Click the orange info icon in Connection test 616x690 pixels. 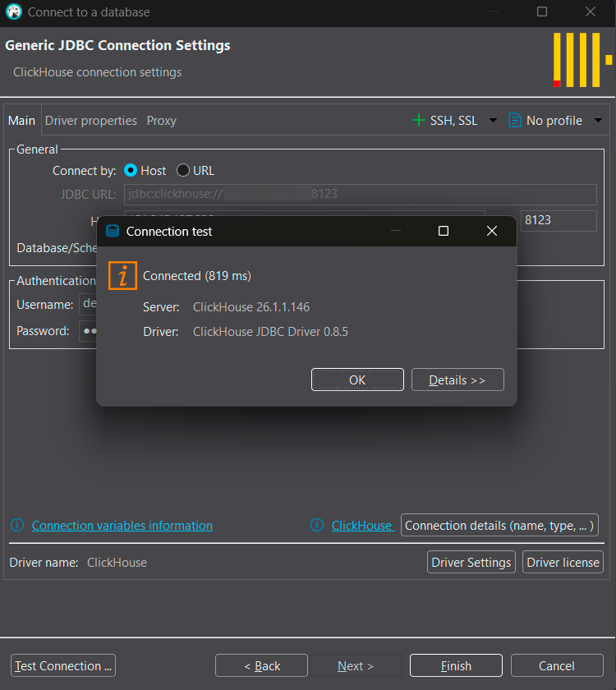click(122, 276)
